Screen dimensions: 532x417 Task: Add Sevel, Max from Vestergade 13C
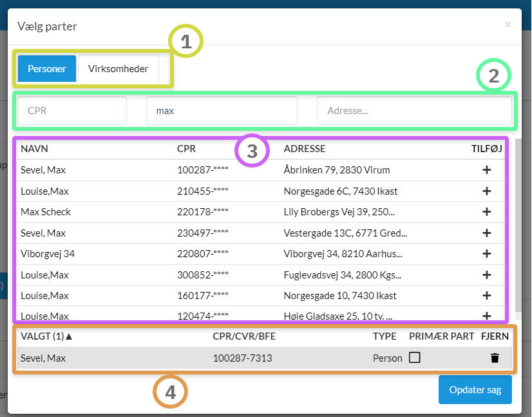click(x=487, y=233)
